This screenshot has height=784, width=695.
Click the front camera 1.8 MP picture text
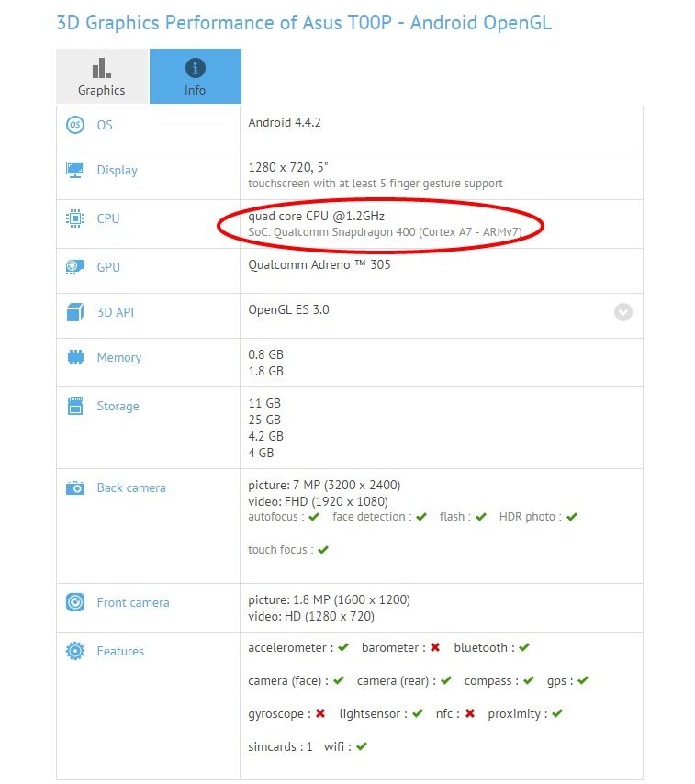pos(329,600)
